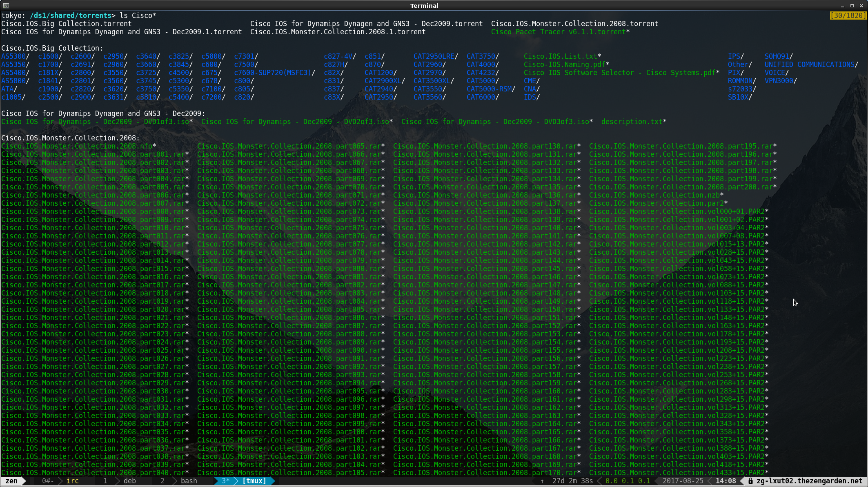Click the CME directory entry
Viewport: 868px width, 487px height.
click(x=530, y=81)
